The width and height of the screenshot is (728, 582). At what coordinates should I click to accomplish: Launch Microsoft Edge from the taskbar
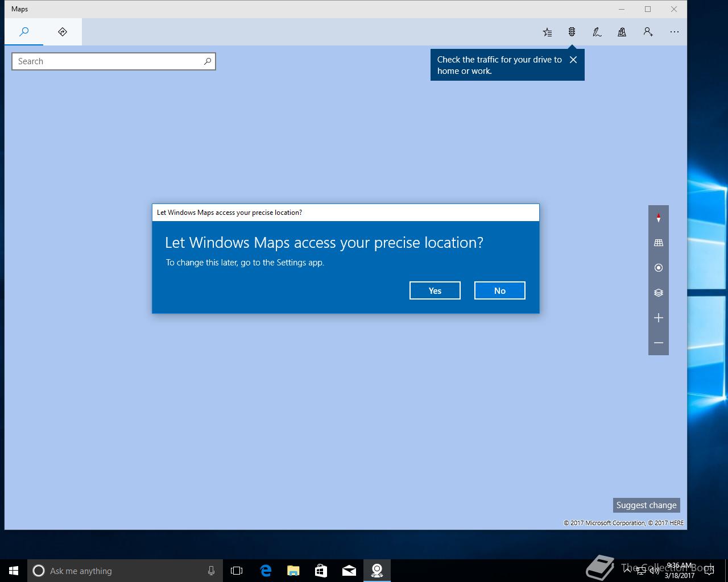(x=266, y=571)
